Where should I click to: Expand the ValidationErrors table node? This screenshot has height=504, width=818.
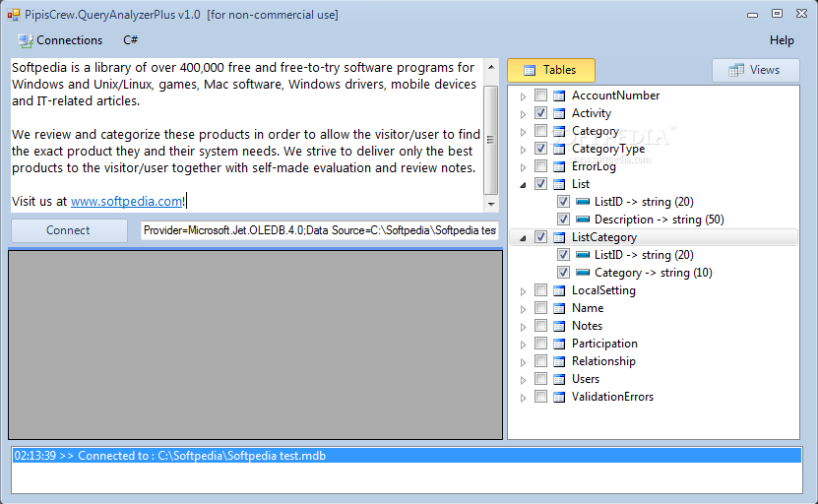(523, 398)
